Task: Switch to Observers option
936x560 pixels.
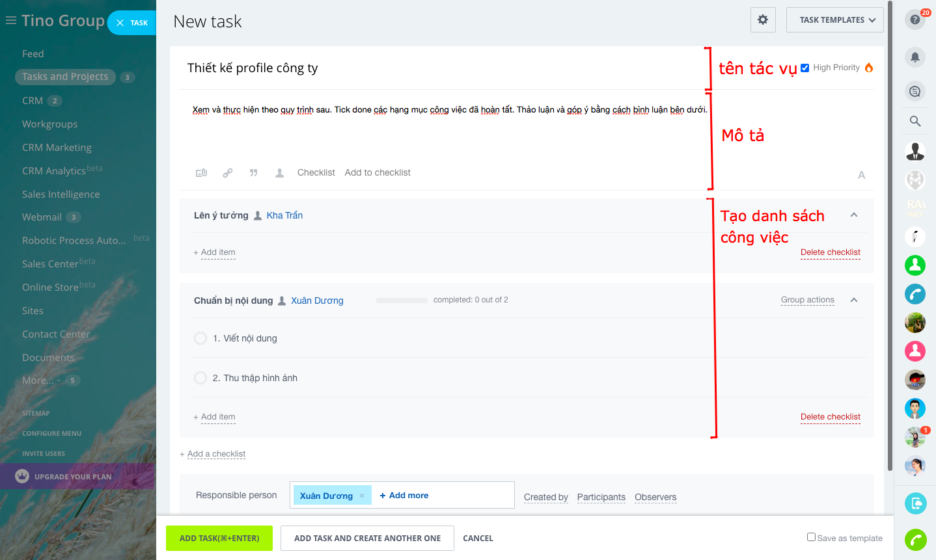Action: 655,498
